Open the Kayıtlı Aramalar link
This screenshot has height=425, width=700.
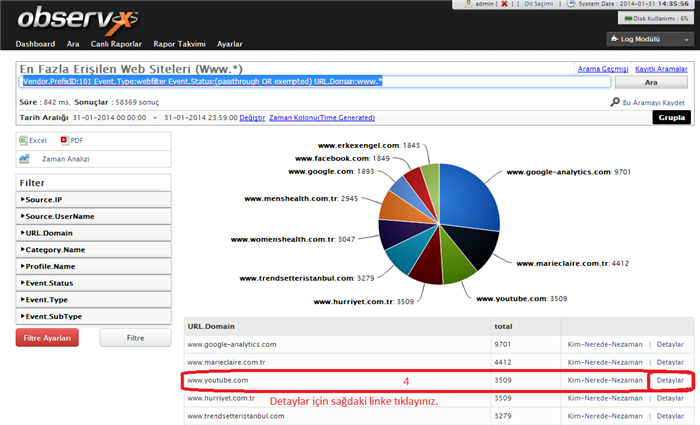pos(661,69)
